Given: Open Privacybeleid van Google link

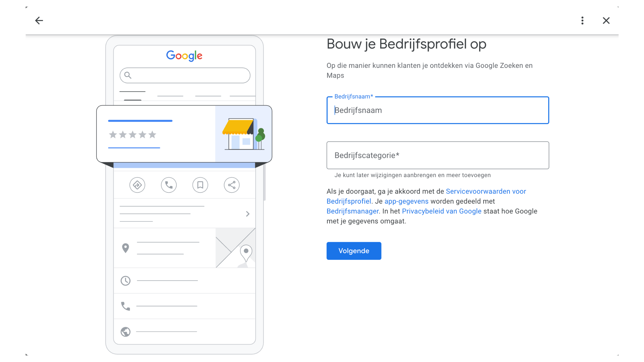Looking at the screenshot, I should [x=442, y=211].
